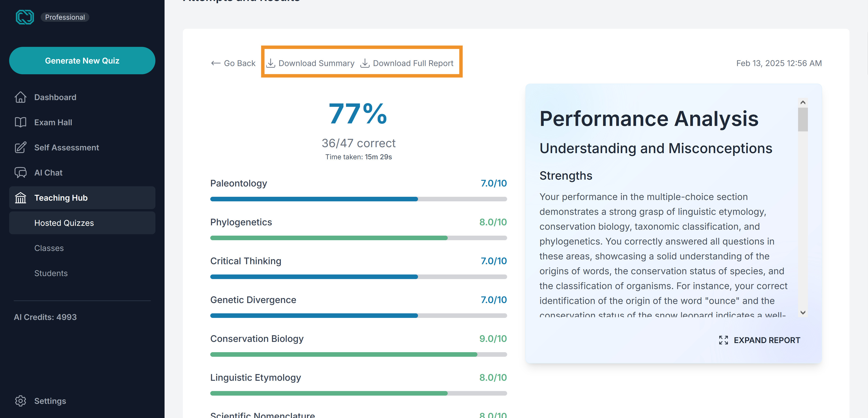This screenshot has height=418, width=868.
Task: Click the Conservation Biology topic label
Action: [257, 339]
